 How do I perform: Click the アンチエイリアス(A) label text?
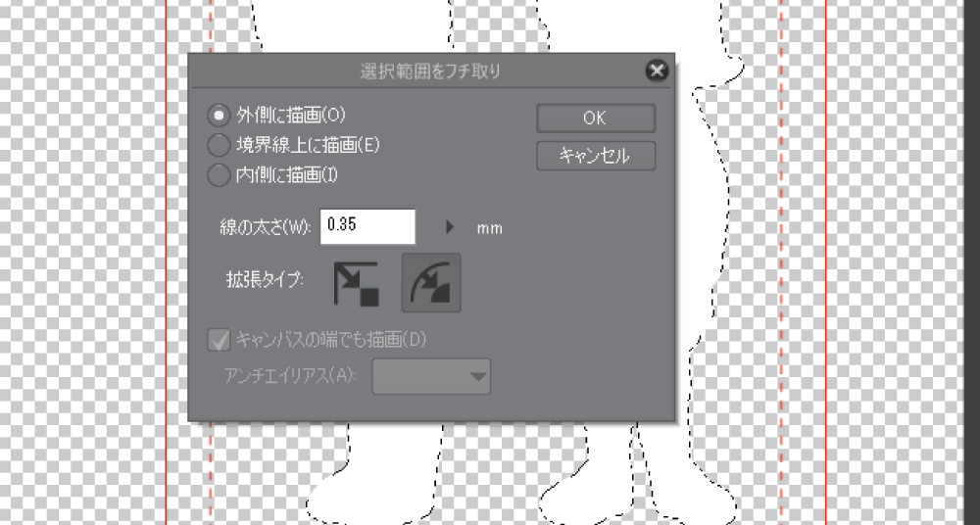click(x=290, y=375)
